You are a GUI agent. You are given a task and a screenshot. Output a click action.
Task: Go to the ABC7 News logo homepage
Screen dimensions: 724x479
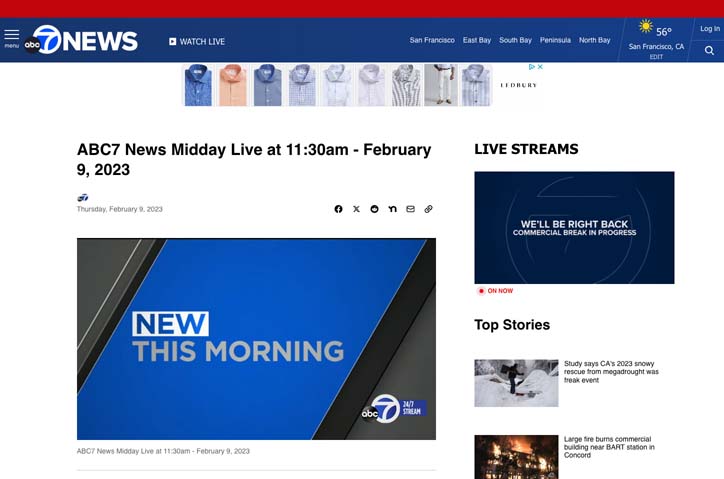(x=81, y=40)
